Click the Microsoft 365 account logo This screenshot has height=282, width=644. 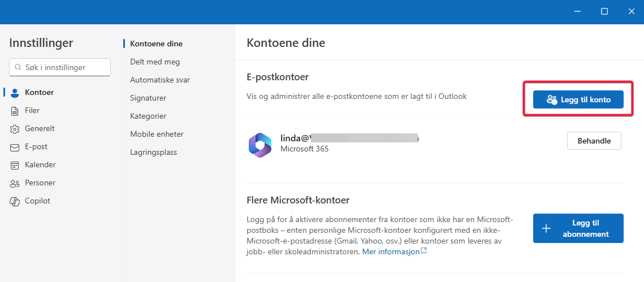260,145
